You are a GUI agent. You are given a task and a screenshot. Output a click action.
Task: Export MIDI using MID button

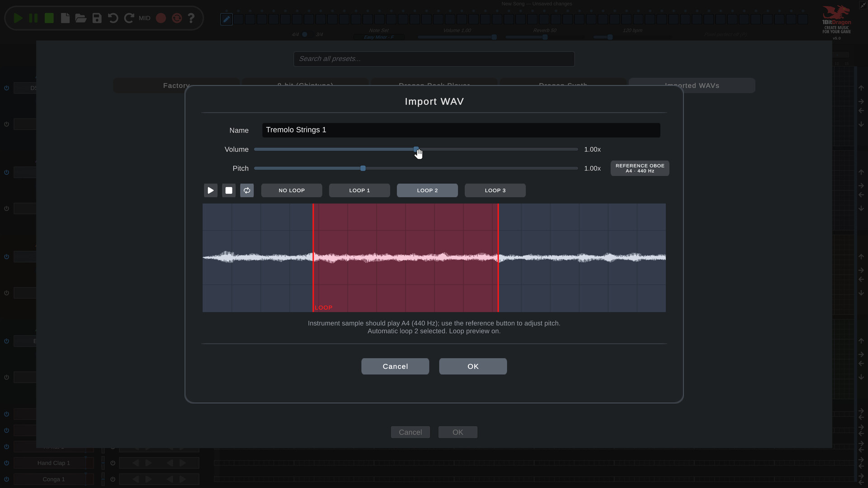point(145,18)
